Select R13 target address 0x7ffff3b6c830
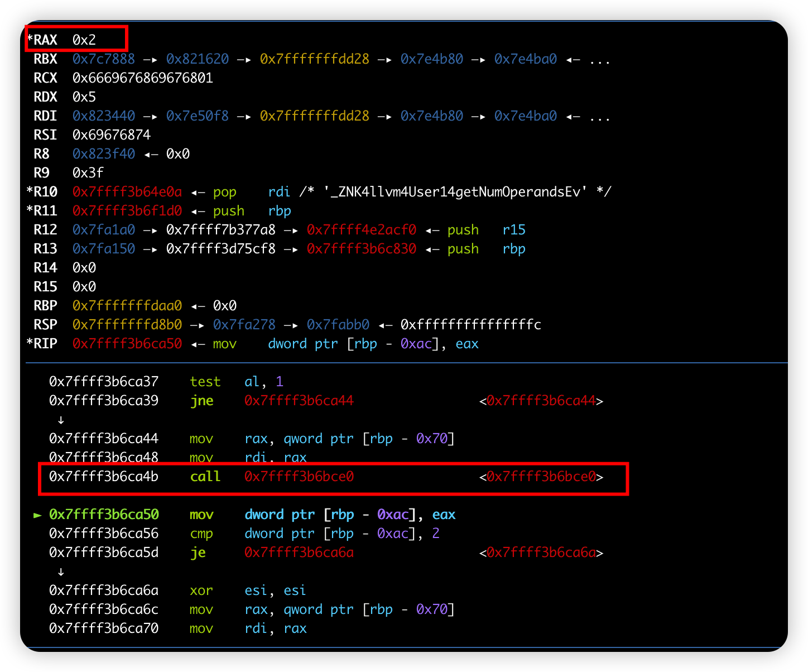Viewport: 808px width, 672px height. (362, 249)
